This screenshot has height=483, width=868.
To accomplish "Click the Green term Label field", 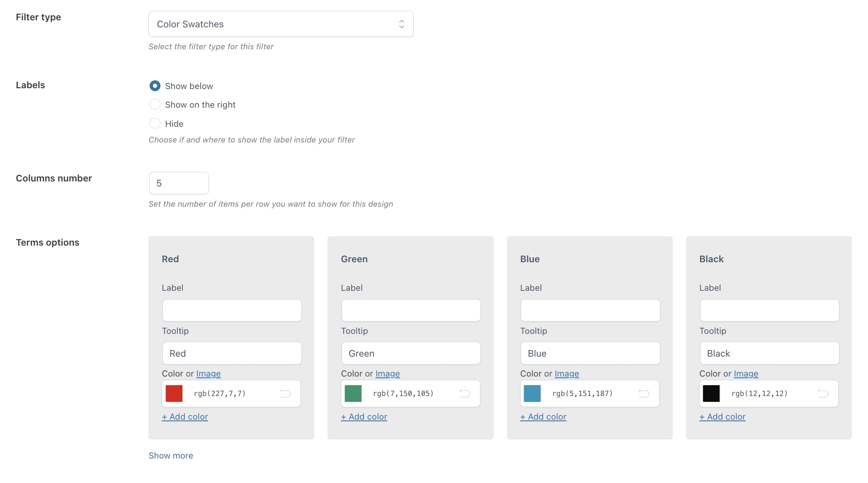I will 411,310.
